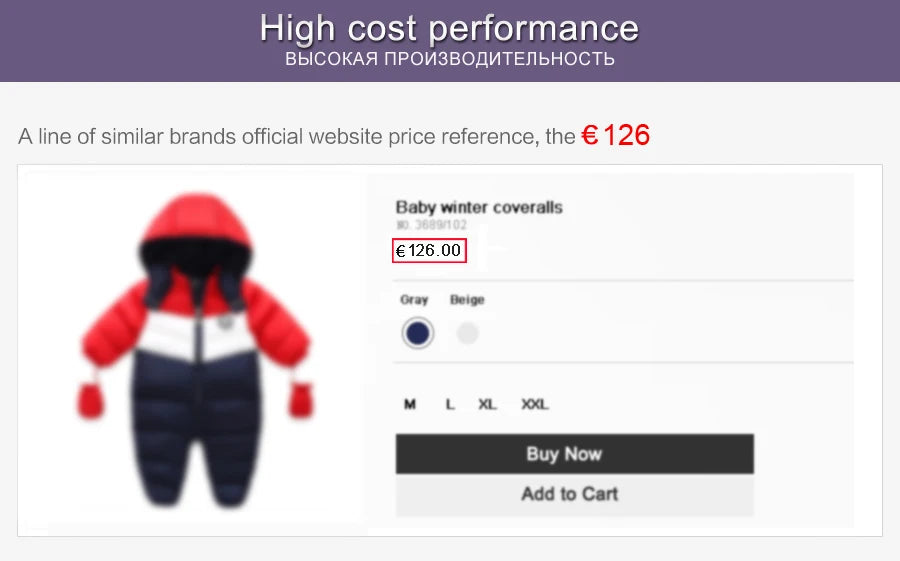Click the Baby winter coveralls title
900x561 pixels.
(479, 207)
